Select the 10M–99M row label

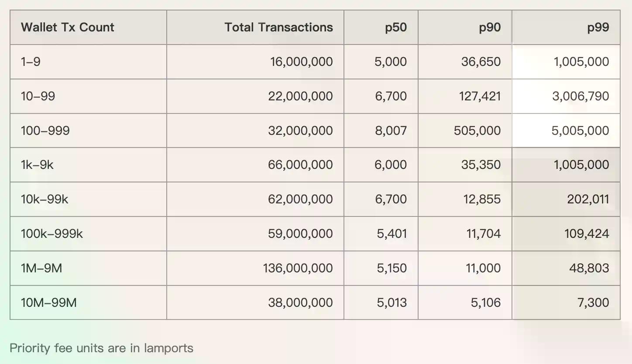coord(48,302)
